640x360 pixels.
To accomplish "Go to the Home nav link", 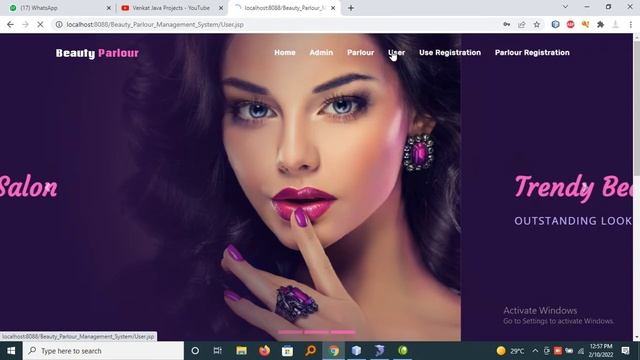I will 285,52.
